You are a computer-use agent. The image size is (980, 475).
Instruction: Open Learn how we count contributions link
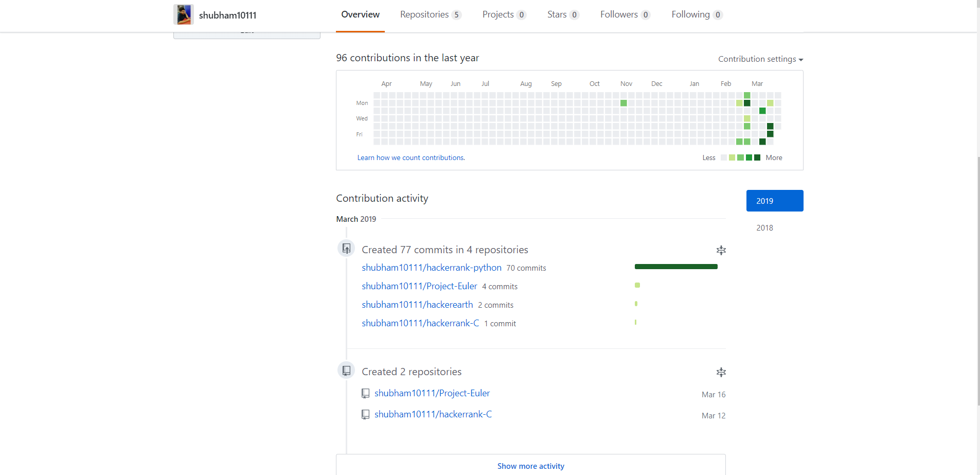tap(411, 158)
